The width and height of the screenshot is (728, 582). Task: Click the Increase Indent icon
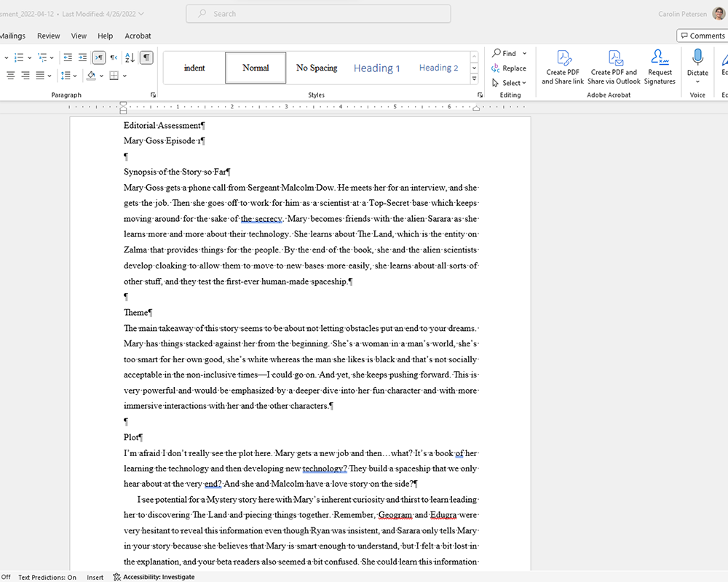pos(83,57)
